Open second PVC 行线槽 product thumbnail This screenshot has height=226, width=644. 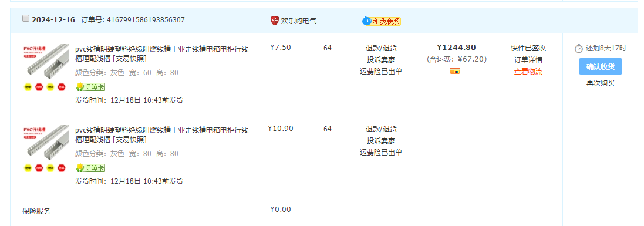46,143
